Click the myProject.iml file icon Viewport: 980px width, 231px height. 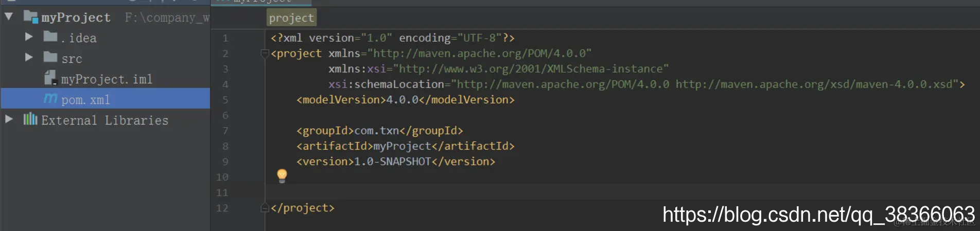pos(50,78)
